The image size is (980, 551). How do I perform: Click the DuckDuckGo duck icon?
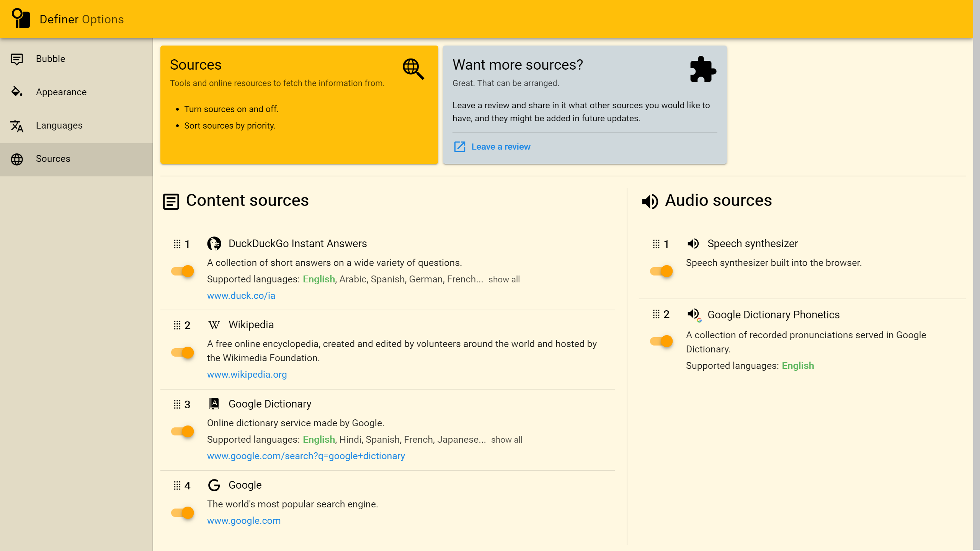click(x=214, y=244)
